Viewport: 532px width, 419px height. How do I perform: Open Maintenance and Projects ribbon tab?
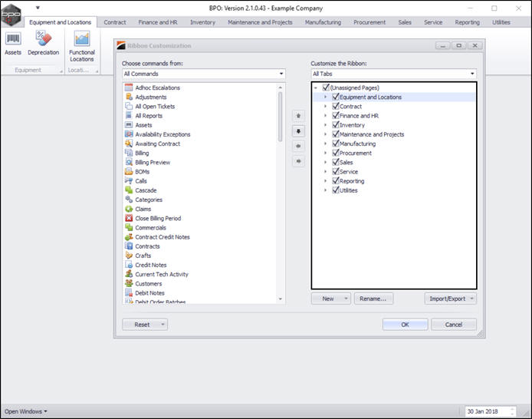(260, 22)
